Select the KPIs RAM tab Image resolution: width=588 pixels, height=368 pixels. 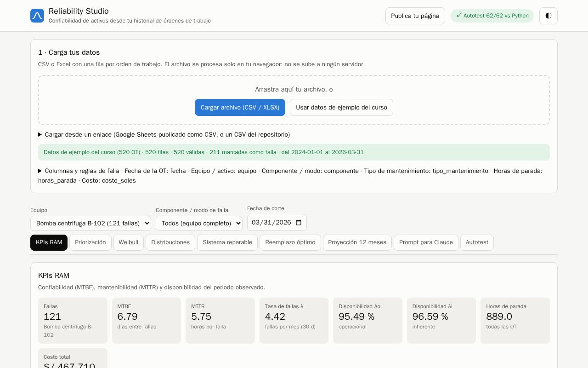pos(49,242)
